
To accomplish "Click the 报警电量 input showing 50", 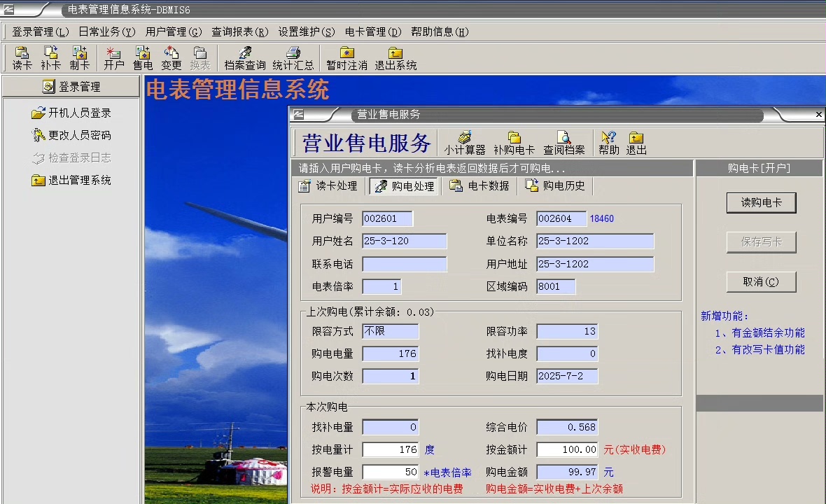I will (x=391, y=472).
